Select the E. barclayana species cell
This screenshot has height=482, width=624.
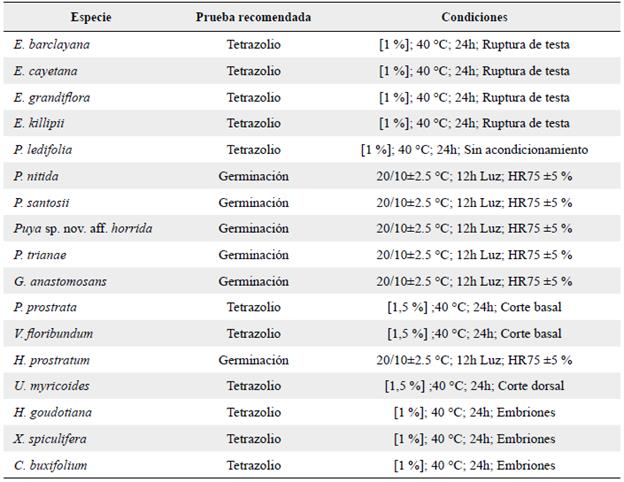pyautogui.click(x=50, y=46)
